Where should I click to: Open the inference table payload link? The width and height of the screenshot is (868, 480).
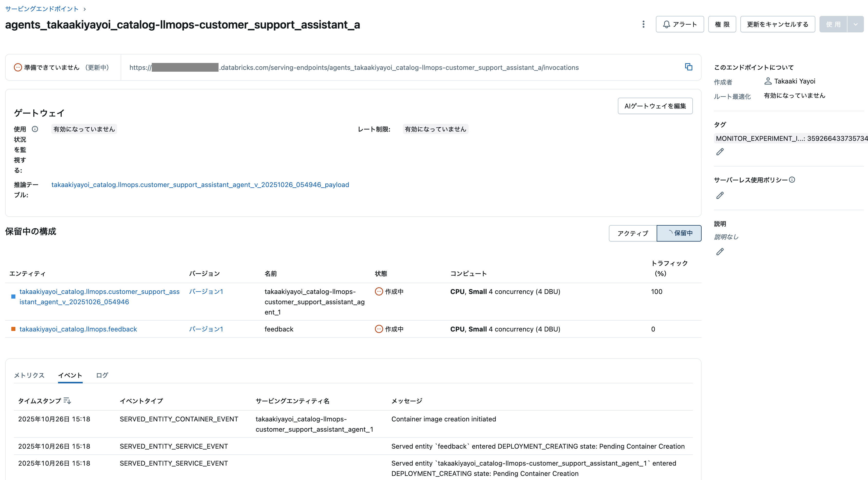(200, 185)
